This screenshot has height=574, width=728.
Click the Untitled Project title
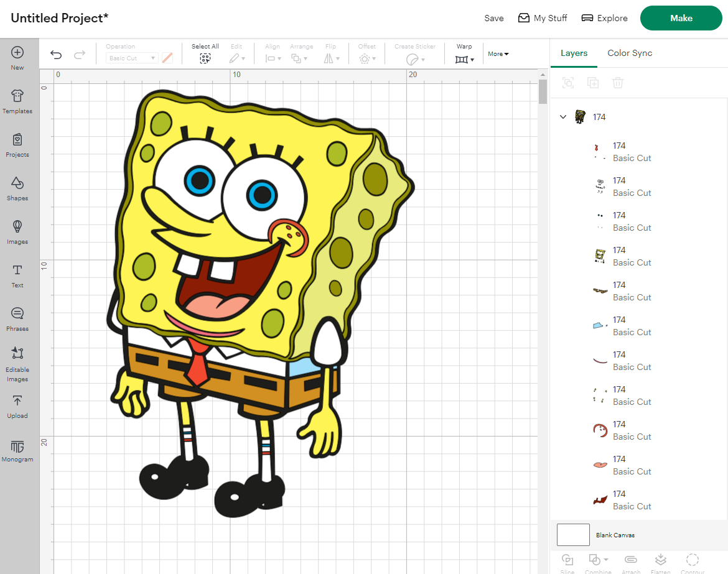(60, 18)
